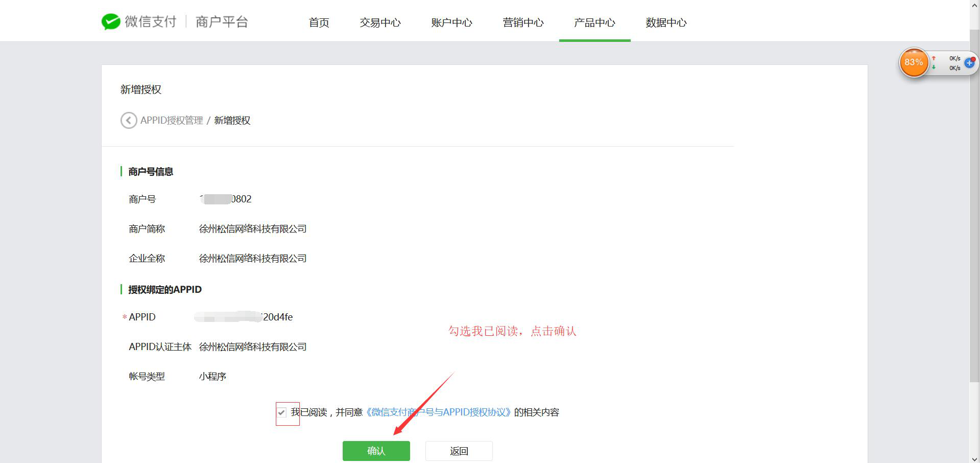Switch to 账户中心 tab

pos(452,22)
